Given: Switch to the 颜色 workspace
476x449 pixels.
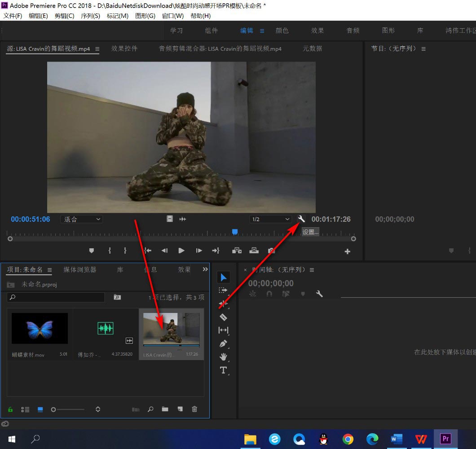Looking at the screenshot, I should pos(282,31).
